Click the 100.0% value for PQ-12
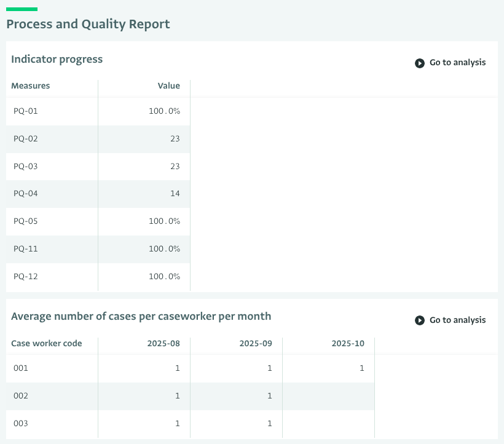The image size is (504, 444). pyautogui.click(x=164, y=277)
